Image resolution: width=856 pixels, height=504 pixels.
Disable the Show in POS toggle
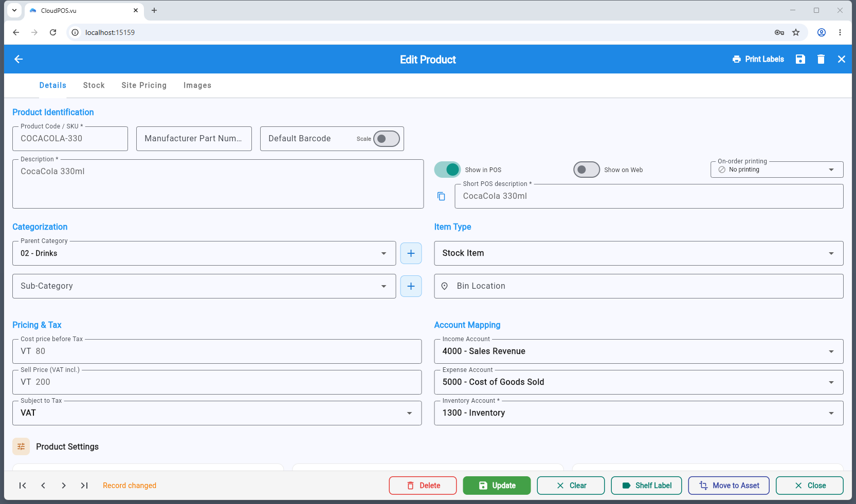pos(447,170)
